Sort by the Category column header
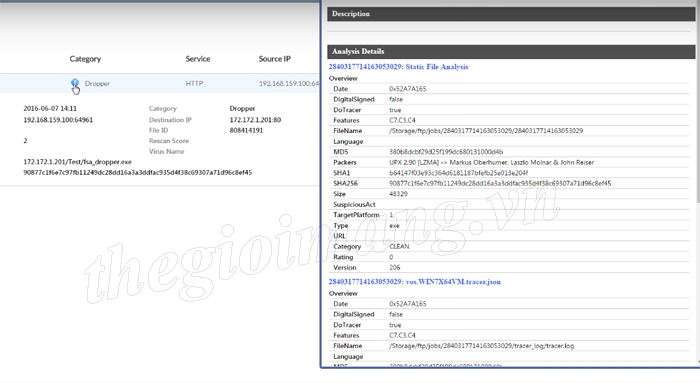The height and width of the screenshot is (383, 700). point(85,59)
